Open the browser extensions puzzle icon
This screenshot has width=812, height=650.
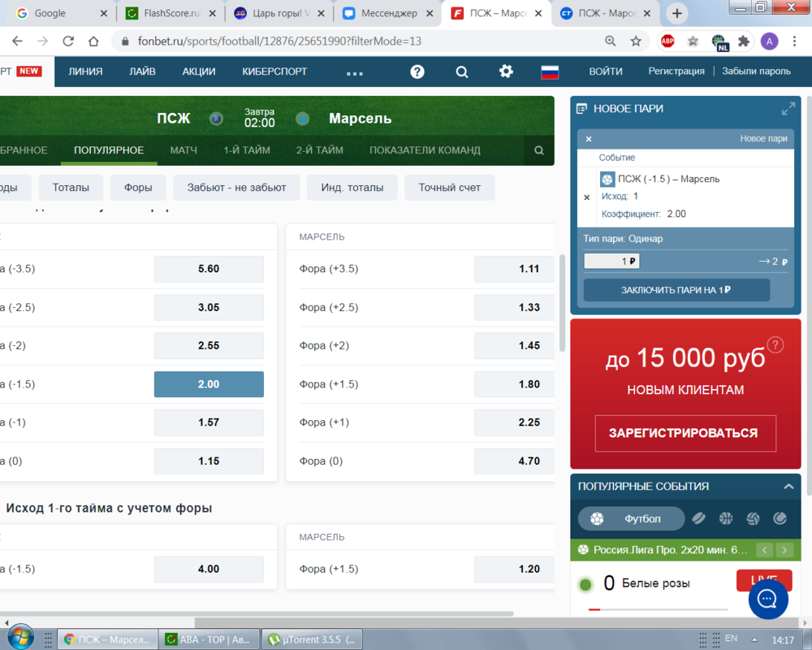click(744, 41)
